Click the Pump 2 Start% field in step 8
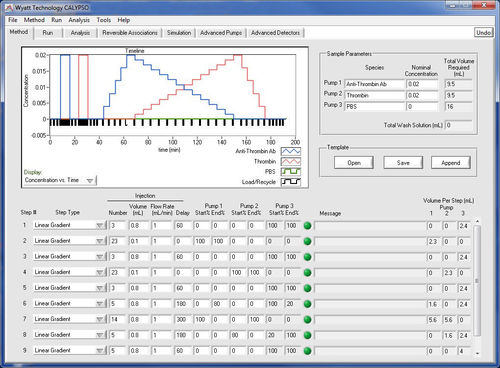This screenshot has width=500, height=368. 238,335
